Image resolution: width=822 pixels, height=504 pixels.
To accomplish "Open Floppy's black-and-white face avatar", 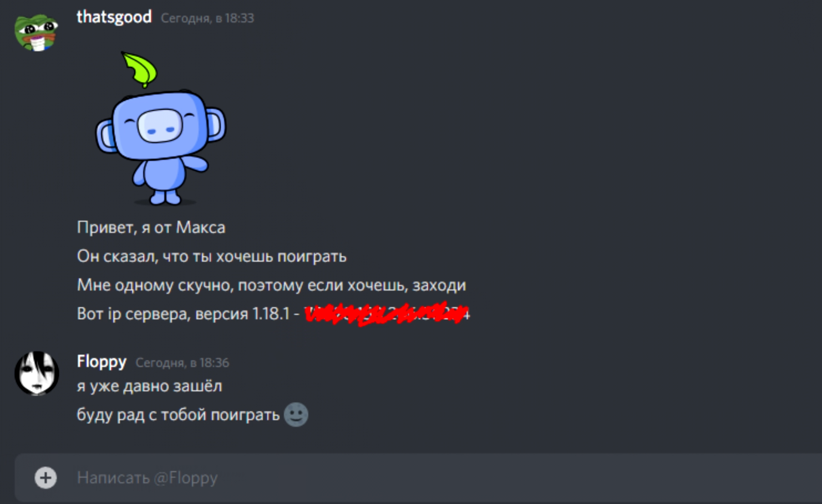I will 37,373.
